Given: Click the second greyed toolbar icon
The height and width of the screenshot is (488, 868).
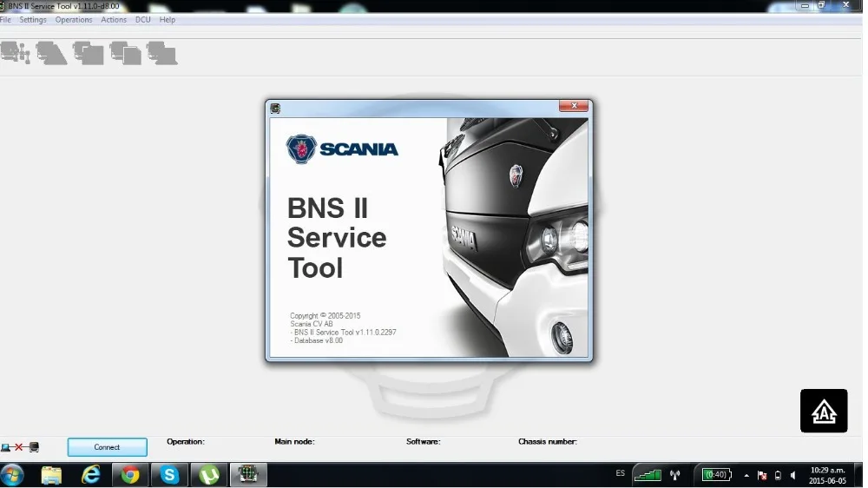Looking at the screenshot, I should 51,54.
